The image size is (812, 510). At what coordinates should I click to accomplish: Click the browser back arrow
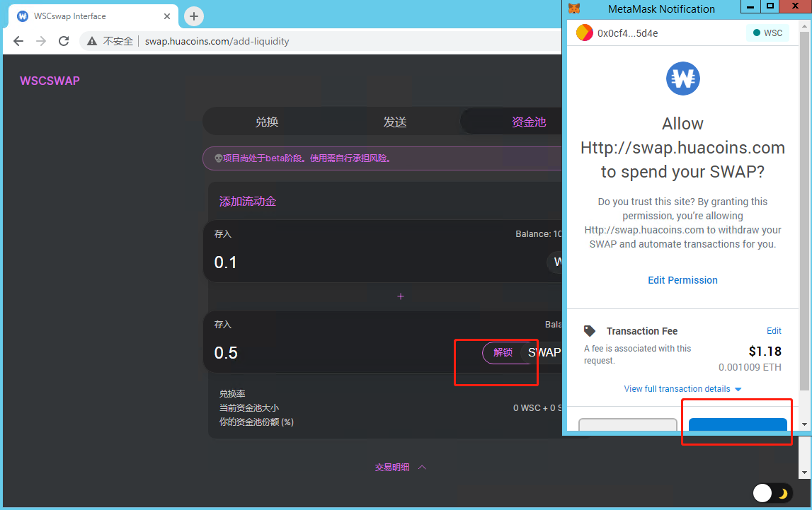tap(18, 41)
